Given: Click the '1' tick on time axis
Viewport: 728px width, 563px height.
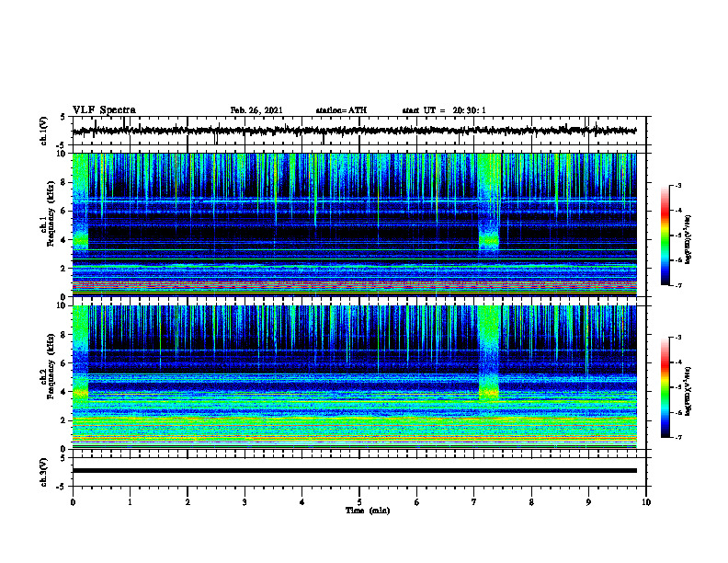Looking at the screenshot, I should (x=130, y=502).
